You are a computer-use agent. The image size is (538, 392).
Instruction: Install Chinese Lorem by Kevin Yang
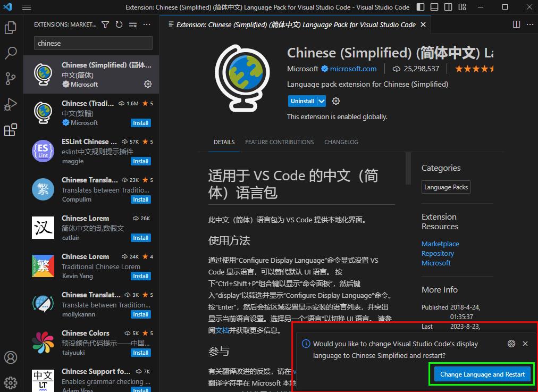[x=141, y=276]
